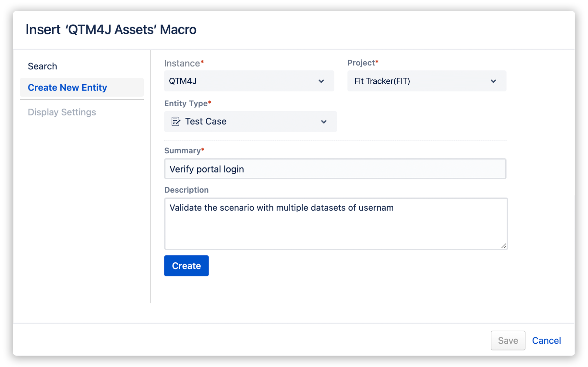588x367 pixels.
Task: Click the Entity Type label
Action: 188,103
